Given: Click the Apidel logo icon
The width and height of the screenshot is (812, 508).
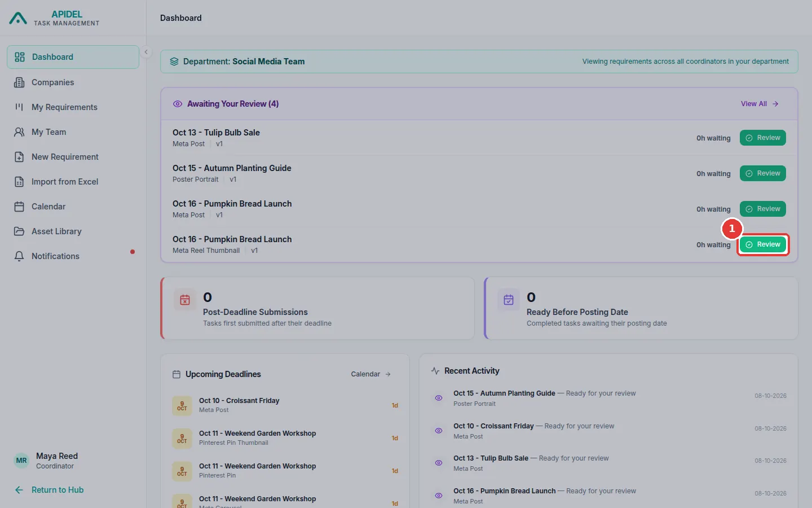Looking at the screenshot, I should [x=18, y=18].
